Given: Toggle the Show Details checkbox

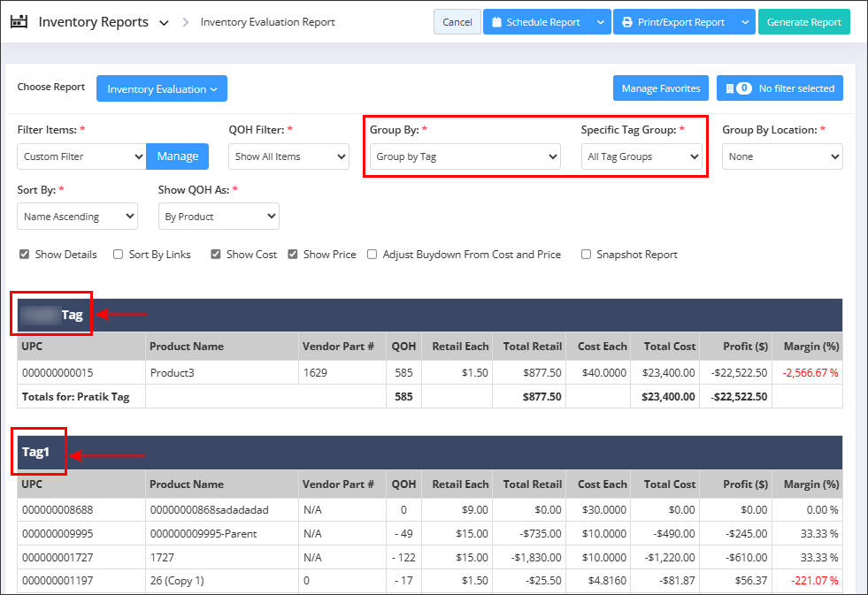Looking at the screenshot, I should point(25,255).
